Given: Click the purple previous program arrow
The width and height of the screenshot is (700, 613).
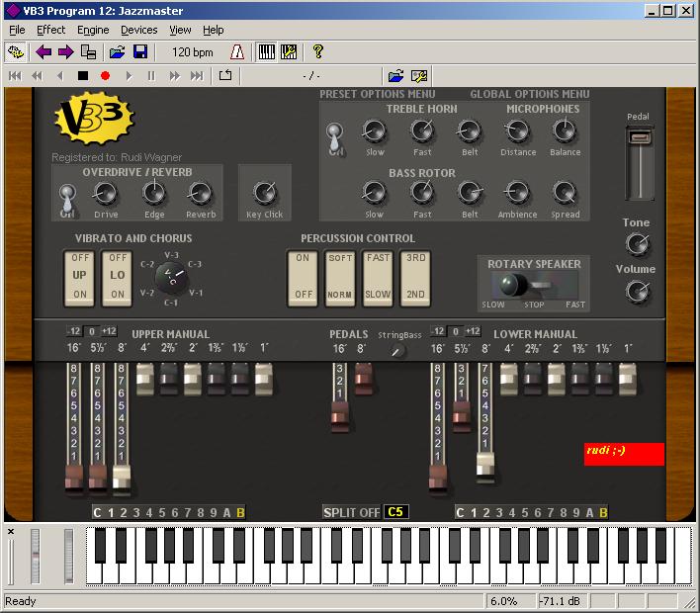Looking at the screenshot, I should (44, 52).
